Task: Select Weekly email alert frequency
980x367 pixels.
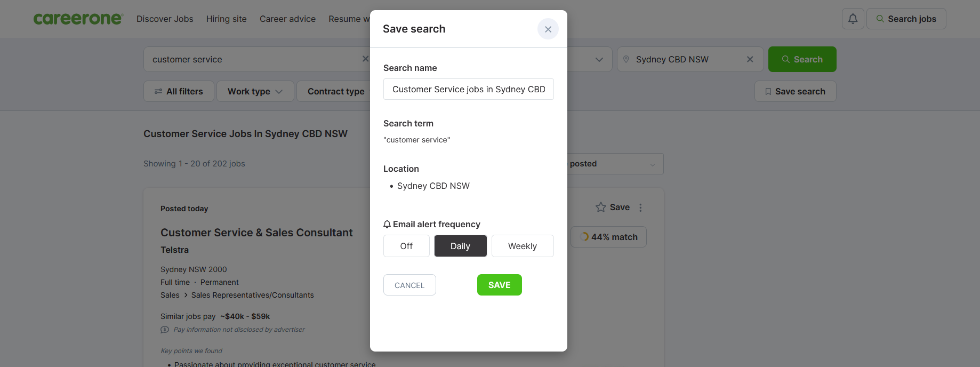Action: pyautogui.click(x=522, y=246)
